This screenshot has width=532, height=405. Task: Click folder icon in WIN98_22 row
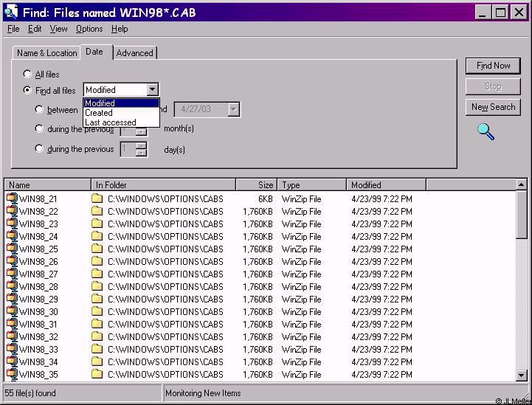[x=97, y=211]
